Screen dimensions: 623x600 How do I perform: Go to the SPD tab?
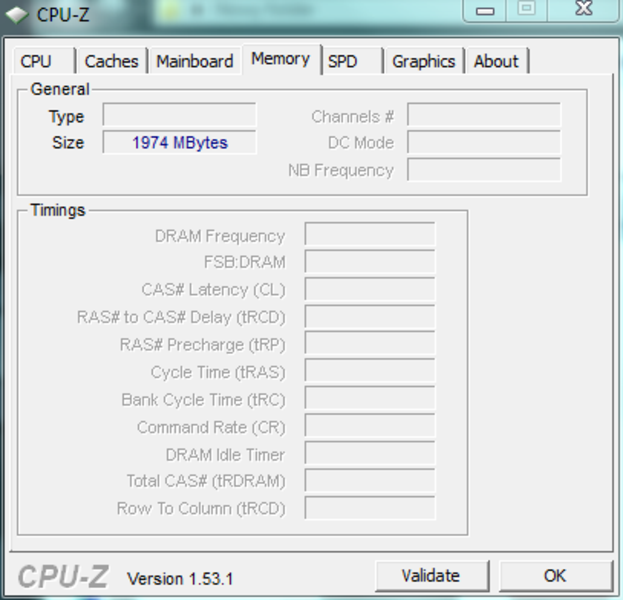(343, 61)
